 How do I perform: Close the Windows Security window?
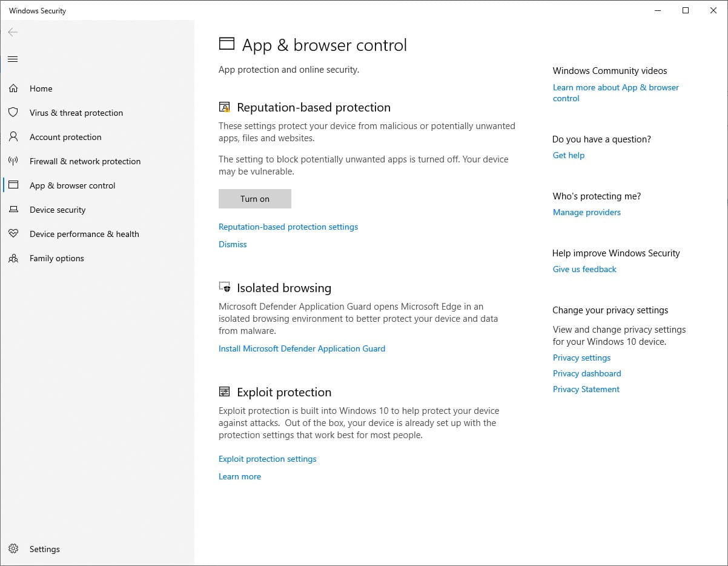click(x=713, y=10)
